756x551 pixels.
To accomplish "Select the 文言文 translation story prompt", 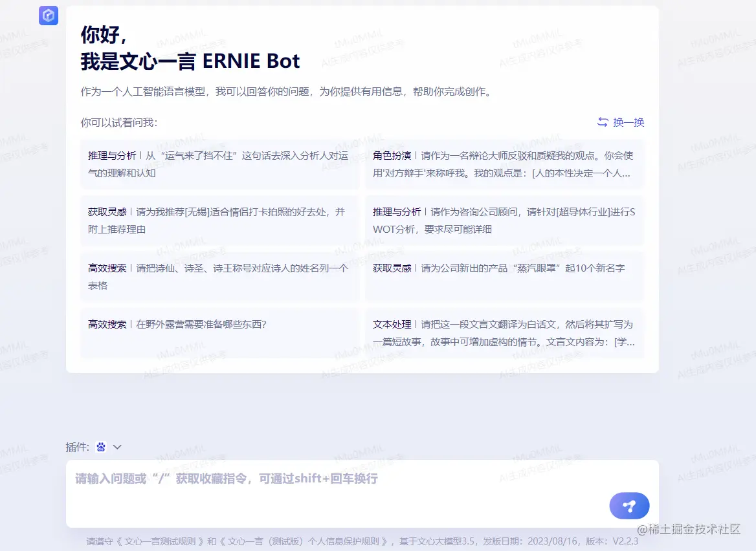I will coord(504,333).
